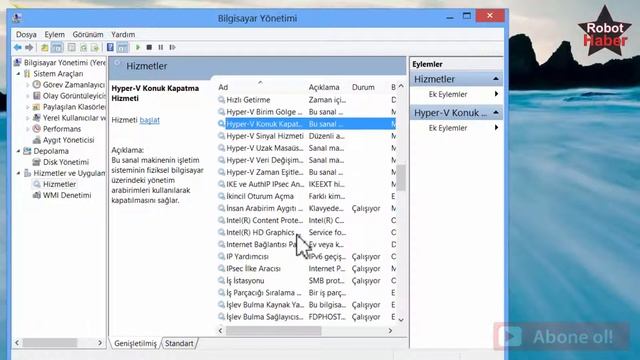
Task: Select the Hyper-V Sinyal Hizmeti row
Action: point(306,136)
